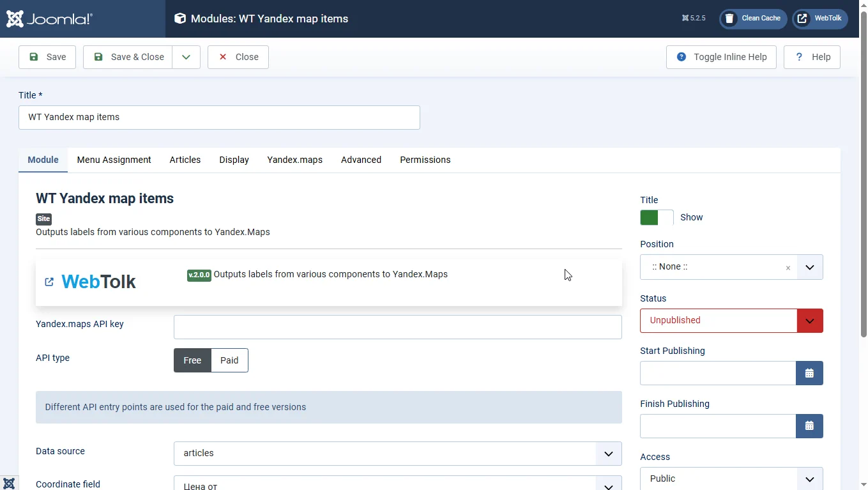The height and width of the screenshot is (490, 868).
Task: Toggle the Title Show switch
Action: [x=657, y=218]
